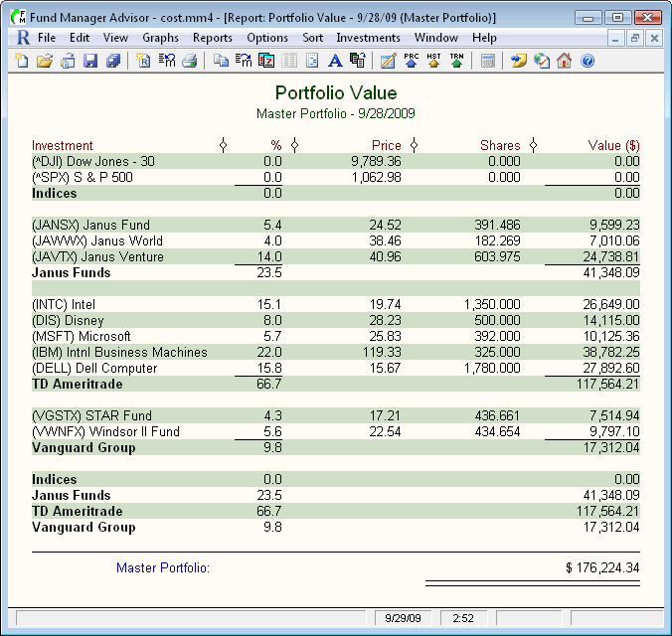Screen dimensions: 672x636
Task: Open the View menu
Action: [115, 38]
